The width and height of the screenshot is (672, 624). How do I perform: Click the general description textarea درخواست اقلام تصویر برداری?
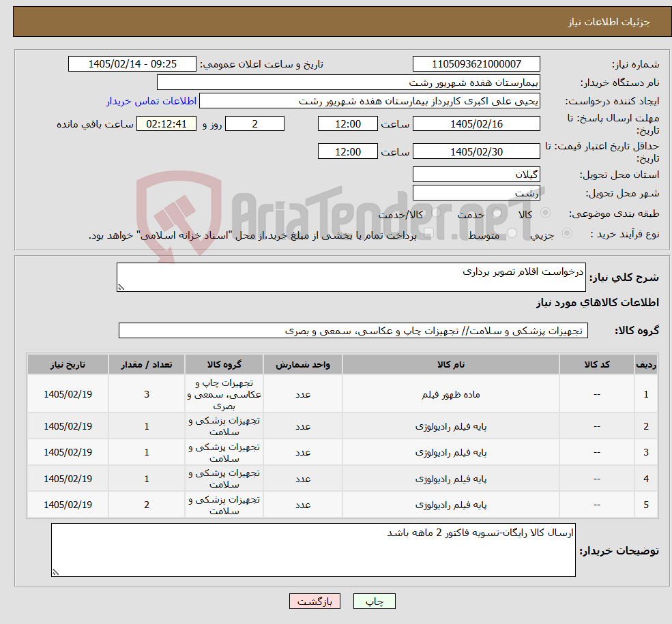pos(351,277)
